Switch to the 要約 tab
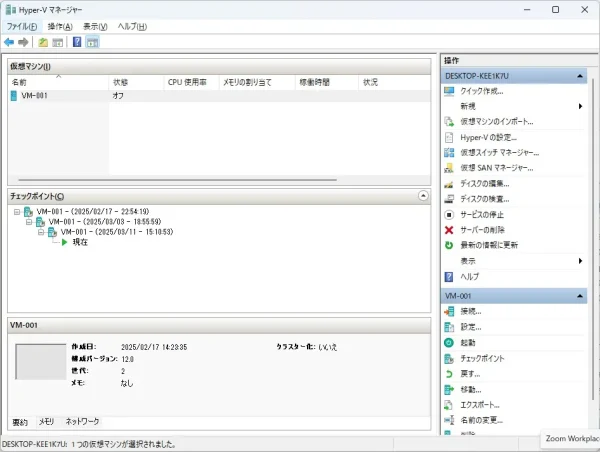 click(x=20, y=422)
